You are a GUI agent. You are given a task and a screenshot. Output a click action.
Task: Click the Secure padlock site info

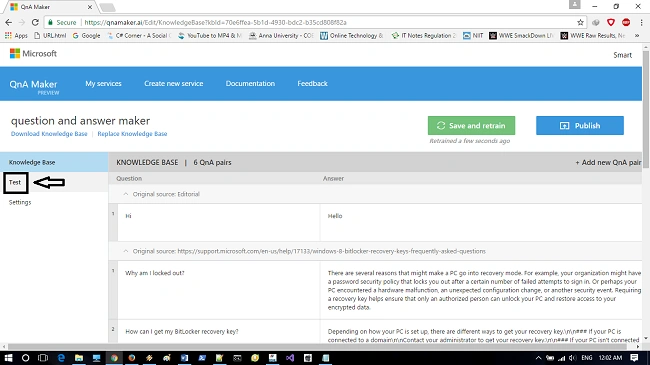(62, 22)
